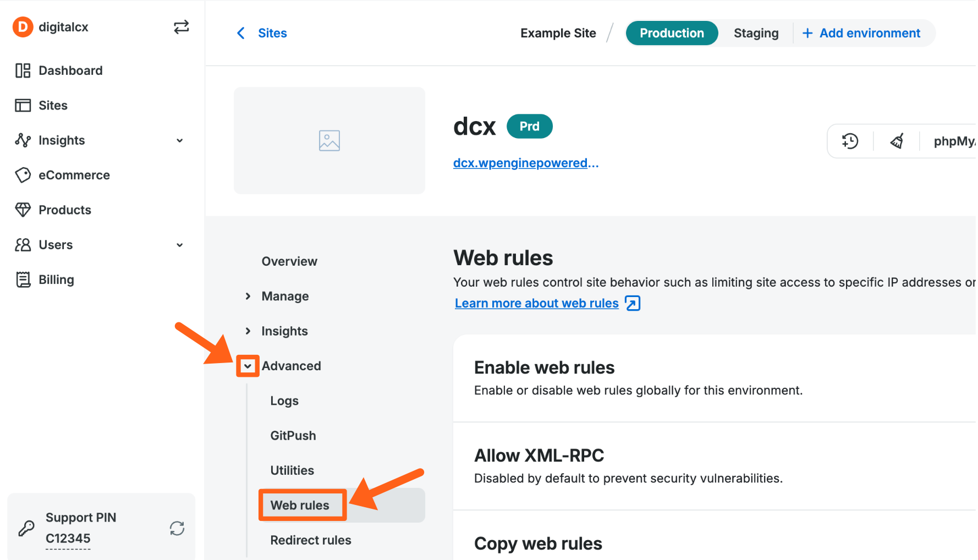The image size is (978, 560).
Task: Click the site thumbnail placeholder image
Action: pyautogui.click(x=329, y=141)
